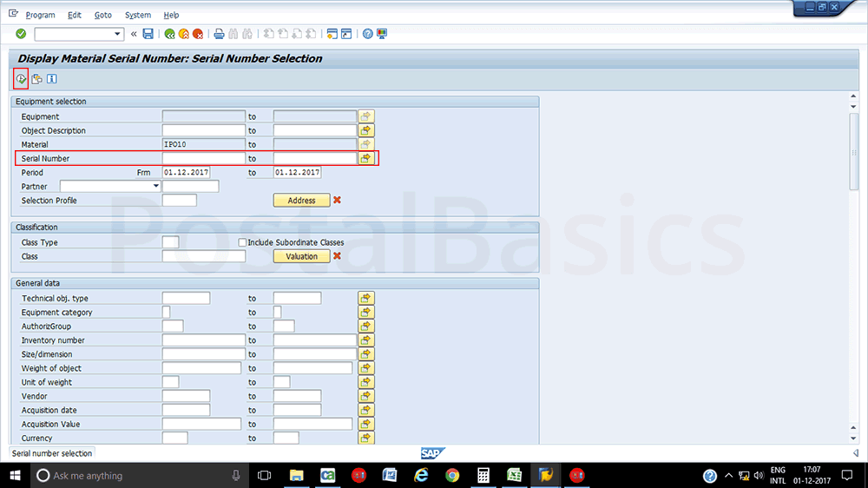Click the Get Variant icon
This screenshot has width=868, height=488.
36,79
